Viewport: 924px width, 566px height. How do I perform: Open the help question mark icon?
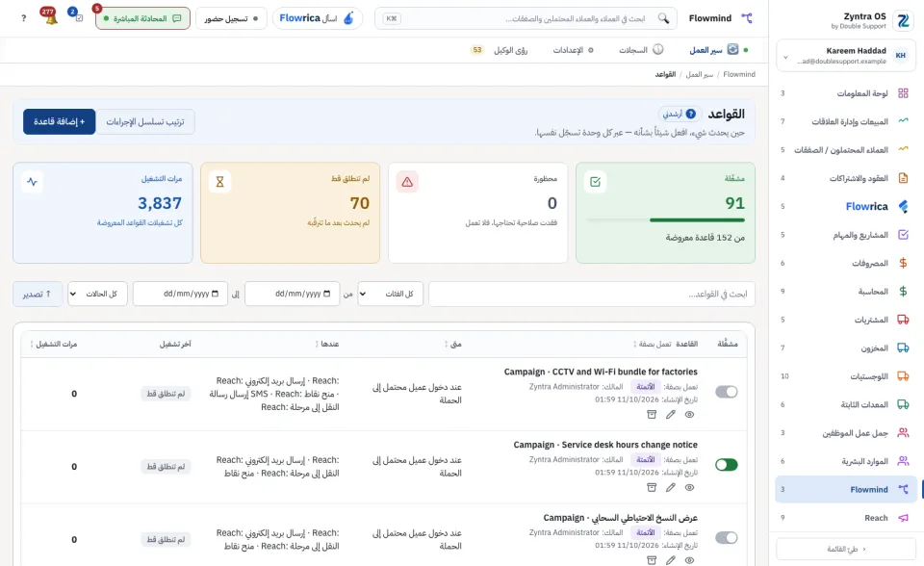(23, 18)
